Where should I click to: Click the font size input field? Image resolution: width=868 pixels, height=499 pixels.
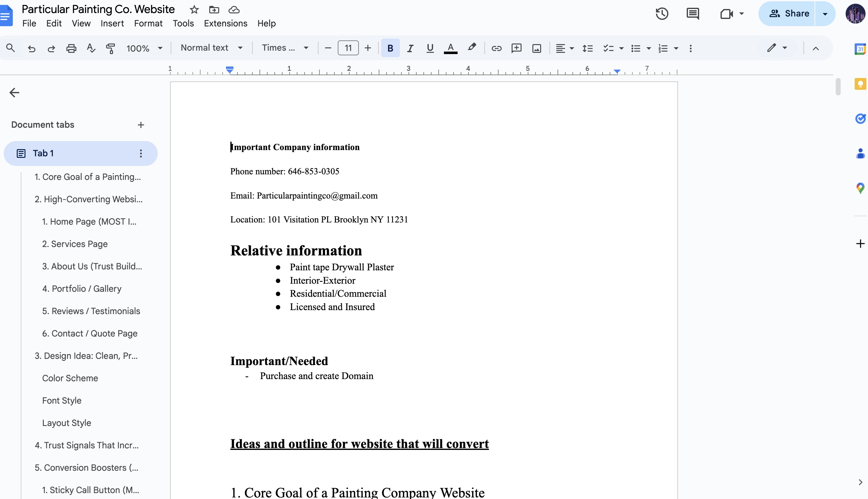click(348, 48)
